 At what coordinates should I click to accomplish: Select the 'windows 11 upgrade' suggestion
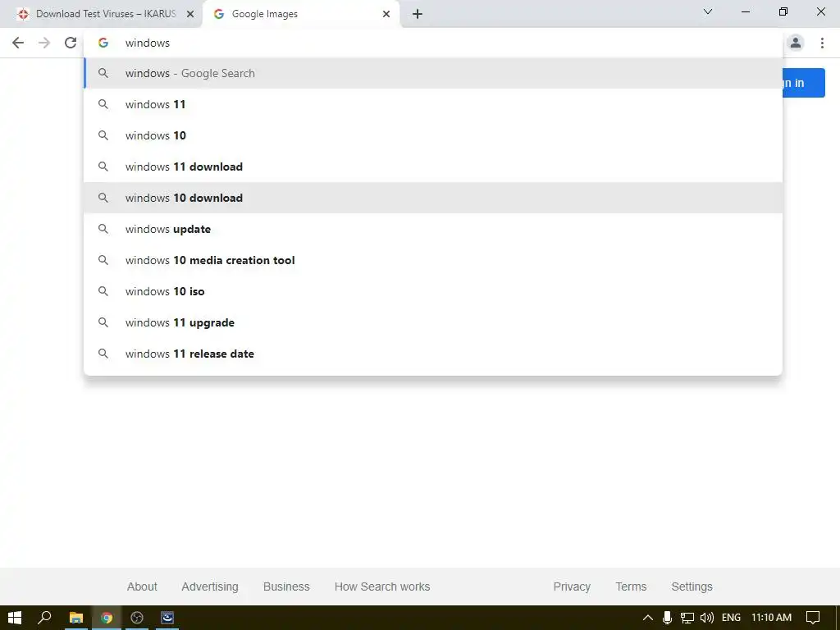click(433, 322)
